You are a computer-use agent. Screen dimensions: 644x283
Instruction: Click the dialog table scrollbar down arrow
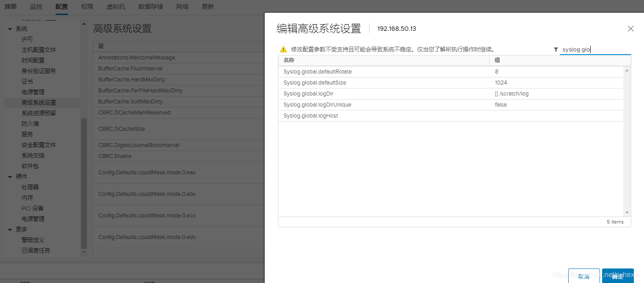point(627,213)
